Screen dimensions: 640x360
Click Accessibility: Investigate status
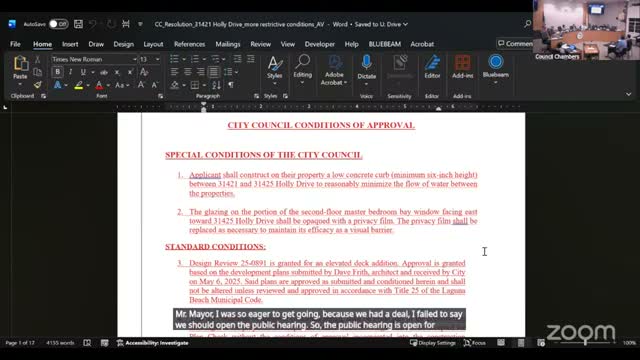pyautogui.click(x=153, y=343)
